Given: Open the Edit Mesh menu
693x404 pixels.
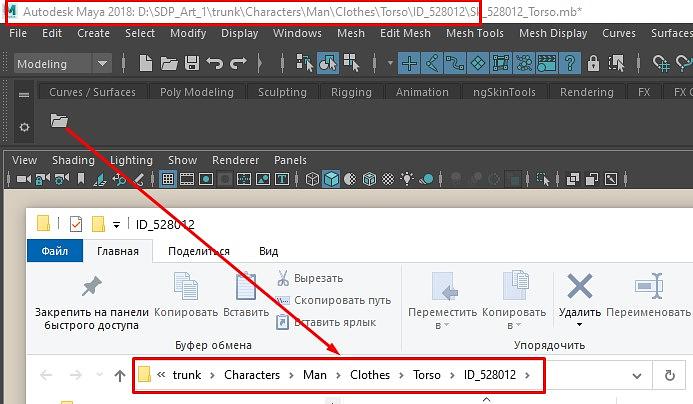Looking at the screenshot, I should tap(405, 33).
